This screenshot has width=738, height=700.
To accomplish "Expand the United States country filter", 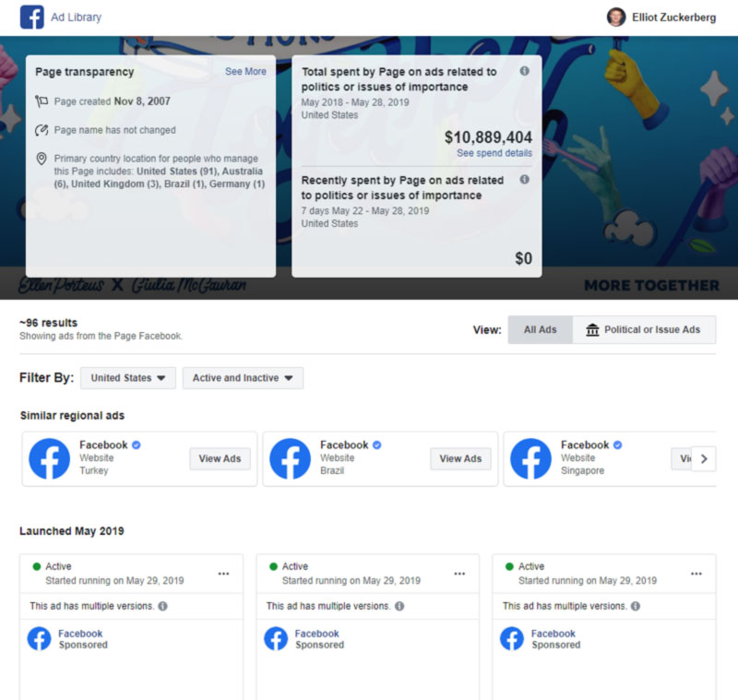I will pos(127,378).
